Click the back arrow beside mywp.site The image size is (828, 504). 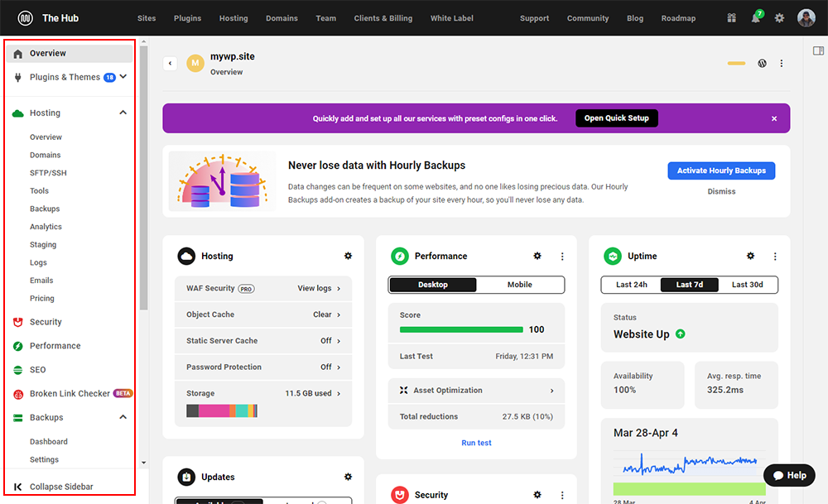pyautogui.click(x=170, y=64)
